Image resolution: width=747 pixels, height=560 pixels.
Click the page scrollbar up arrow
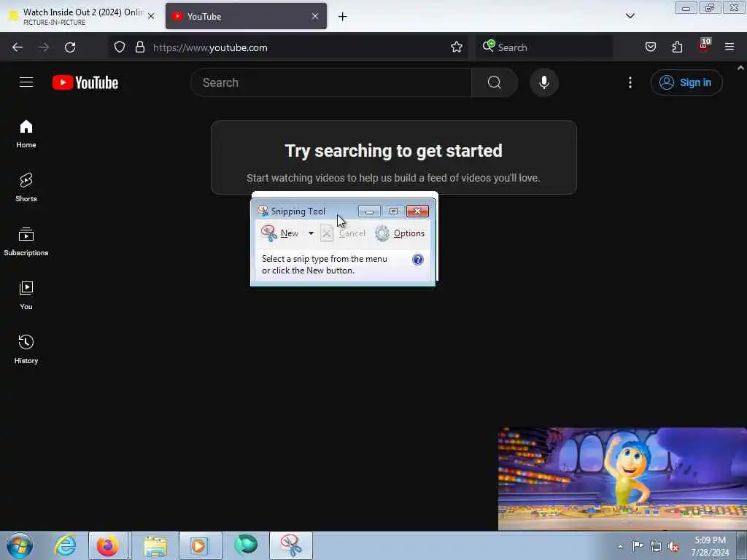741,68
